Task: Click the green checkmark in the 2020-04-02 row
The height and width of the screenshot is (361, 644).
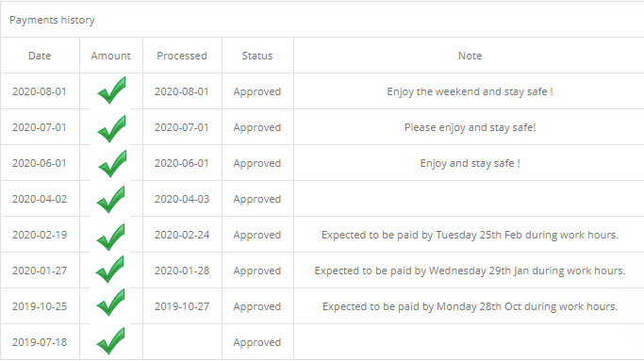Action: click(110, 199)
